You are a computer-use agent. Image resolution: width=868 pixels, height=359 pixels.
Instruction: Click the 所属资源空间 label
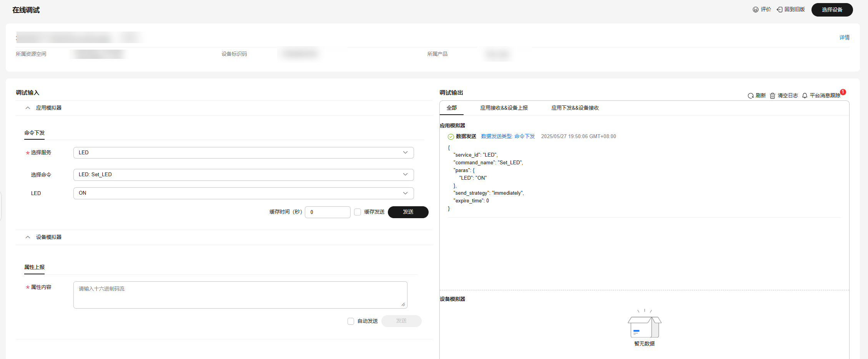pos(31,54)
